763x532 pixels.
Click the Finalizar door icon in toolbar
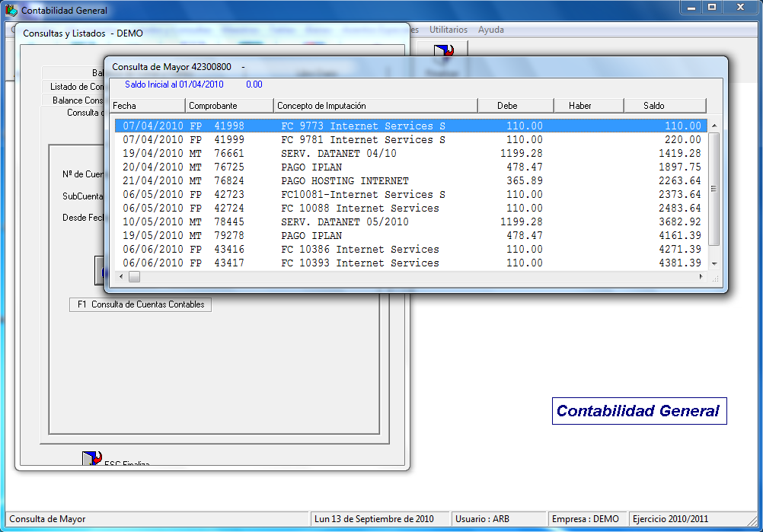(x=443, y=53)
